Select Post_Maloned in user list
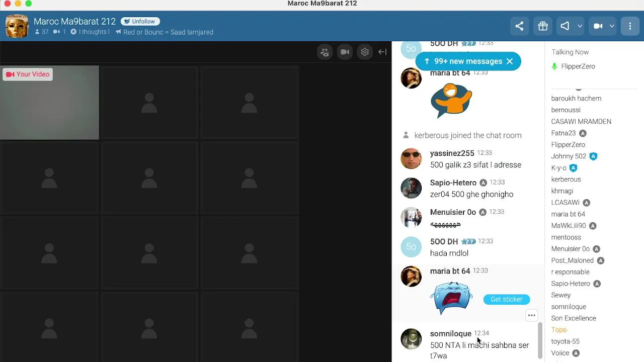Image resolution: width=644 pixels, height=362 pixels. [x=573, y=260]
